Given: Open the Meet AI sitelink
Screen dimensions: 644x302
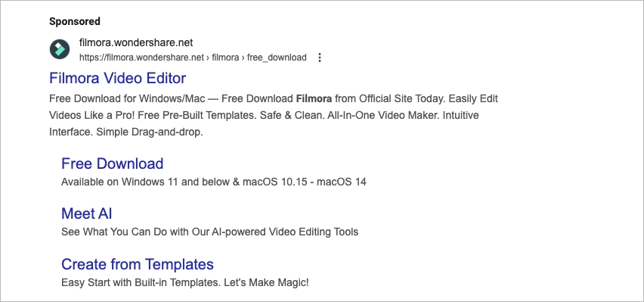Looking at the screenshot, I should 87,213.
